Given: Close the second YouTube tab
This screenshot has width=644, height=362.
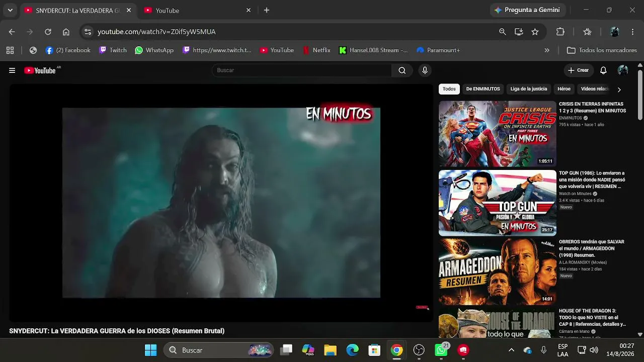Looking at the screenshot, I should point(249,10).
